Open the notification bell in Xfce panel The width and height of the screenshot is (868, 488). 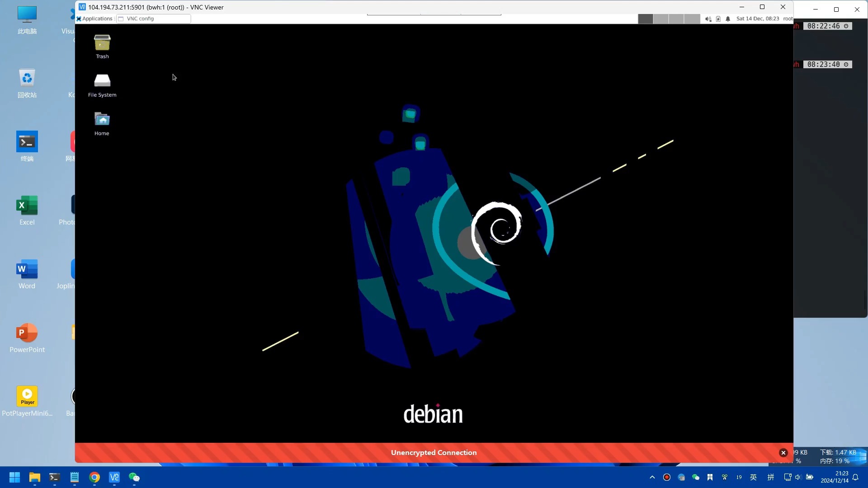[728, 19]
